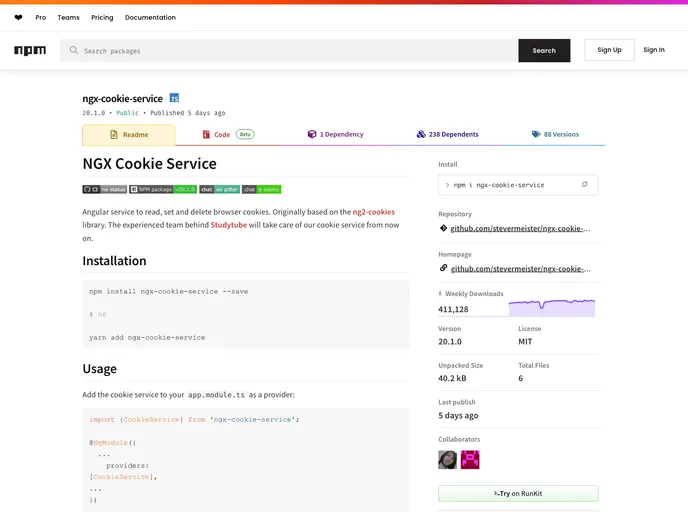Open the Homepage github.com/stevermeister link

click(520, 269)
